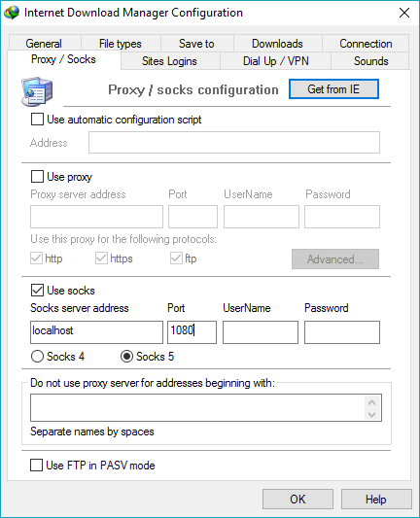The height and width of the screenshot is (518, 420).
Task: Switch to the Sites Logins tab
Action: pos(169,61)
